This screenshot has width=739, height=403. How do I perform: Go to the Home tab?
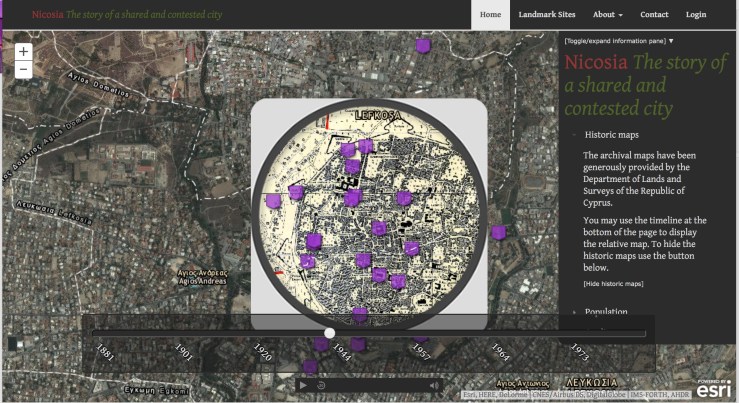point(490,15)
